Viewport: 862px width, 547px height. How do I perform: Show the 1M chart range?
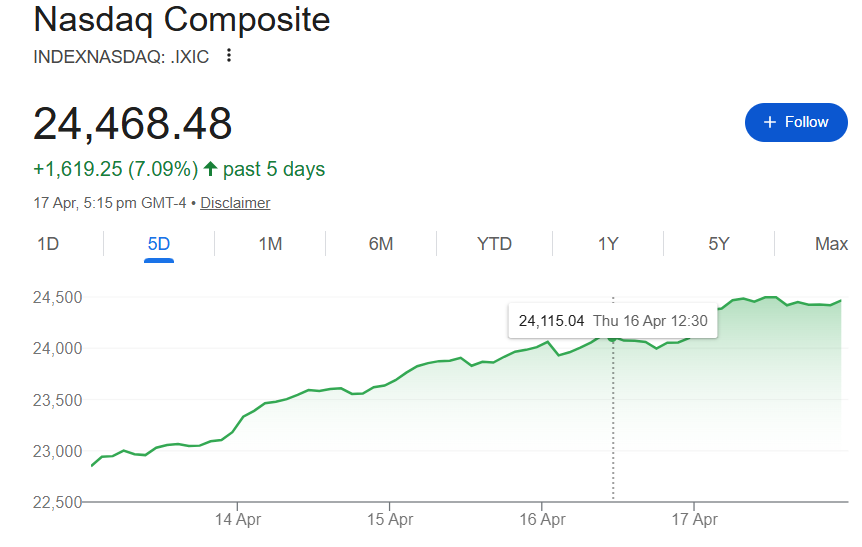point(270,244)
